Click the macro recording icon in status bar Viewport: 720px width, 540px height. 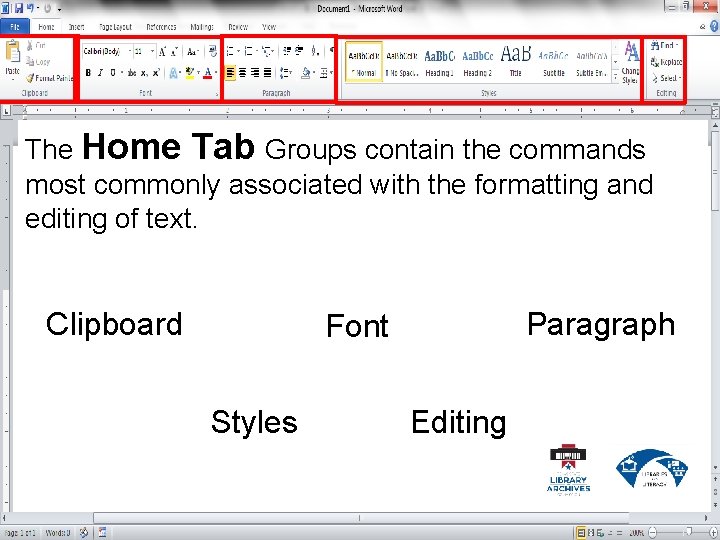102,533
